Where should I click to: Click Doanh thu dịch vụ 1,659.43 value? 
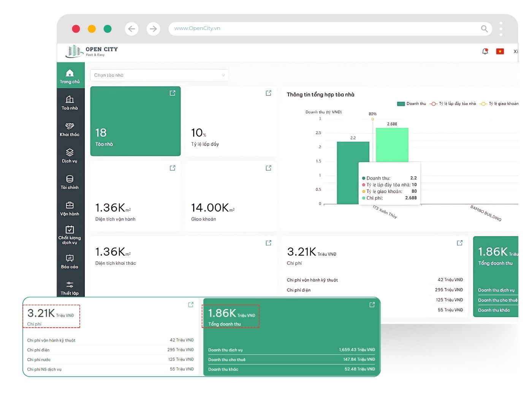pos(357,350)
